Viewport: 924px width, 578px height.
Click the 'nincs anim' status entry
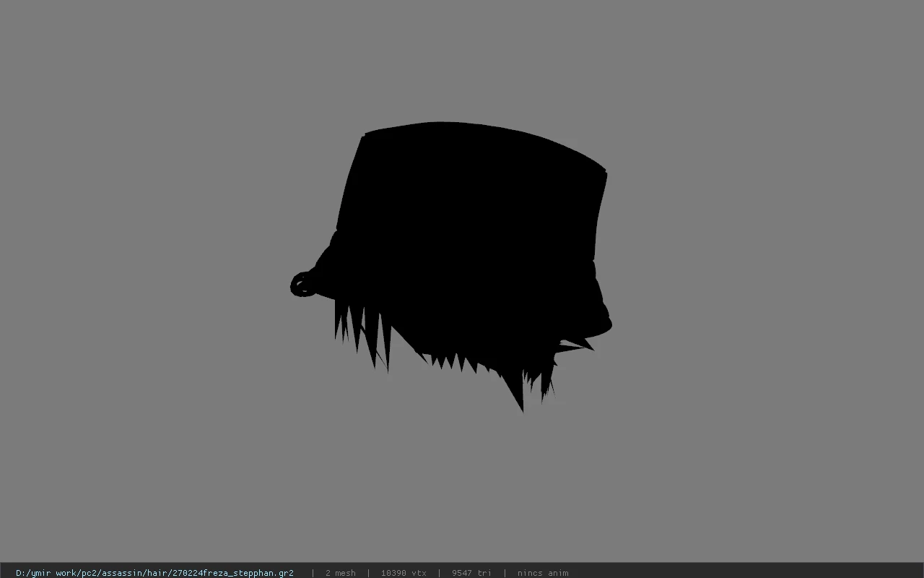pyautogui.click(x=543, y=573)
